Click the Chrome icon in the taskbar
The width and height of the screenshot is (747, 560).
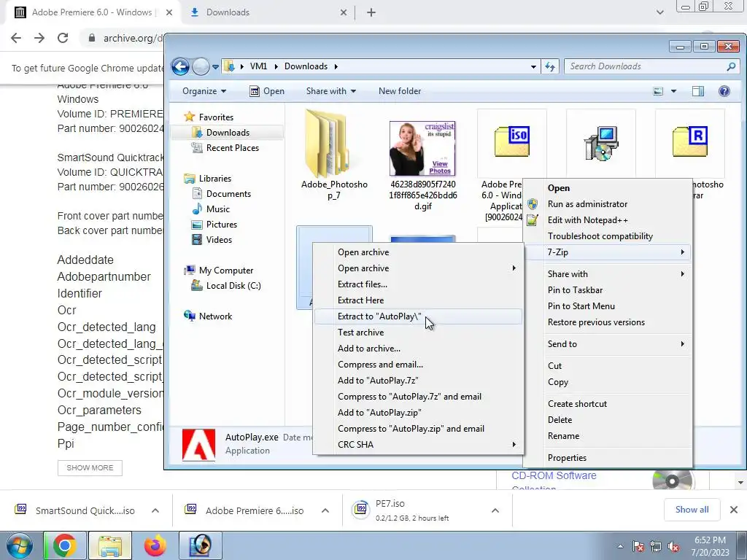click(64, 545)
